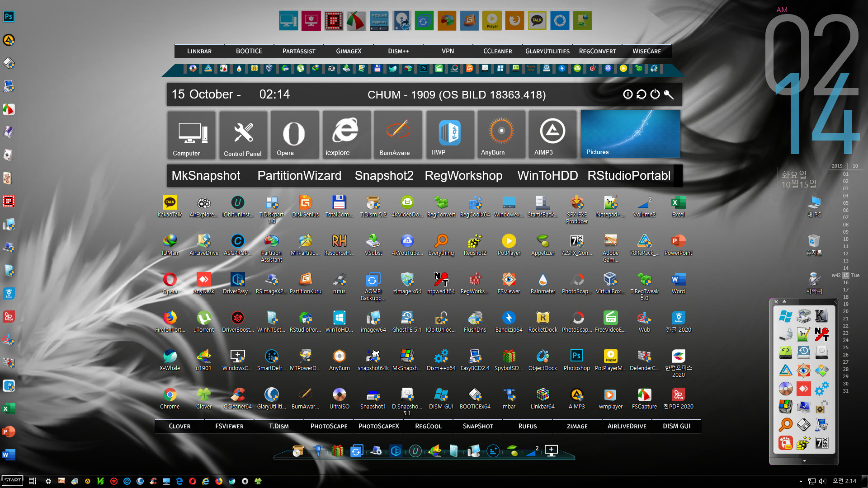
Task: Click the taskbar clock 오전 2:14
Action: click(844, 481)
